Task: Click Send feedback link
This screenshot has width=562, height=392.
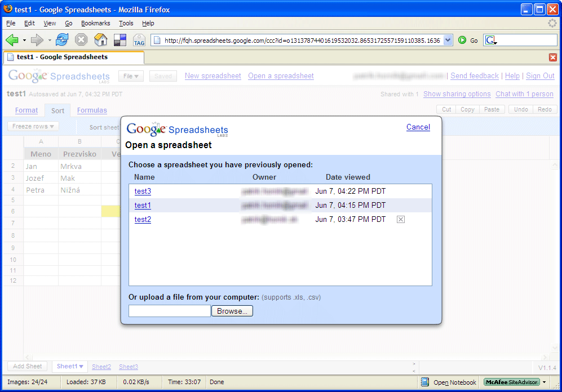Action: click(475, 76)
